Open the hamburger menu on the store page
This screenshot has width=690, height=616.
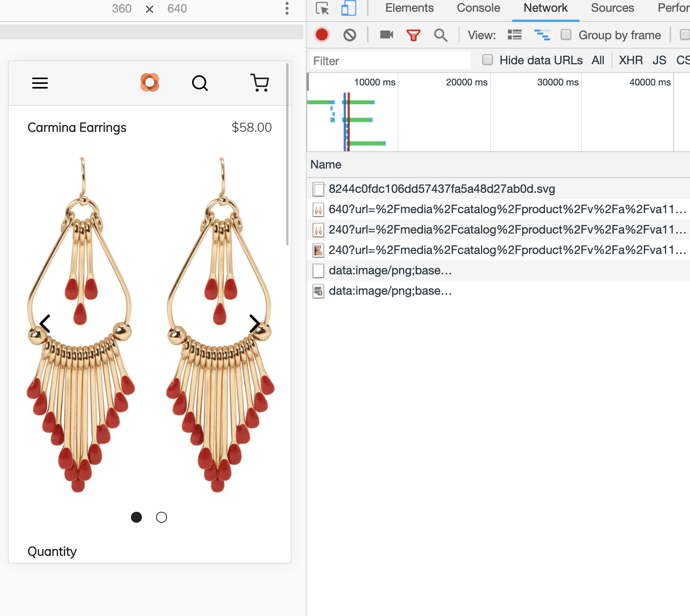tap(40, 83)
